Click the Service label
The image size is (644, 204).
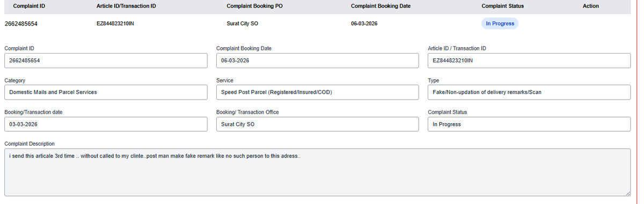(x=224, y=80)
